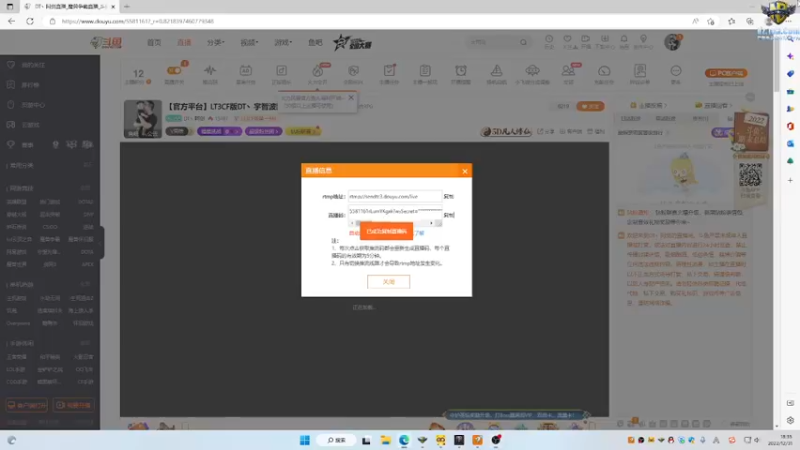Click Overwatch in the sidebar game list
This screenshot has height=450, width=800.
[x=18, y=323]
